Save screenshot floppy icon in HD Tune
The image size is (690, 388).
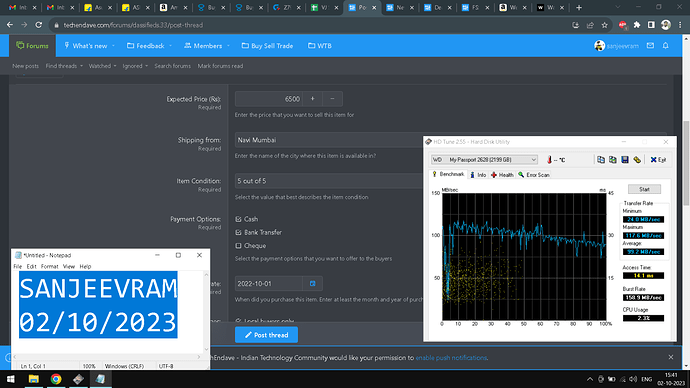click(x=625, y=160)
